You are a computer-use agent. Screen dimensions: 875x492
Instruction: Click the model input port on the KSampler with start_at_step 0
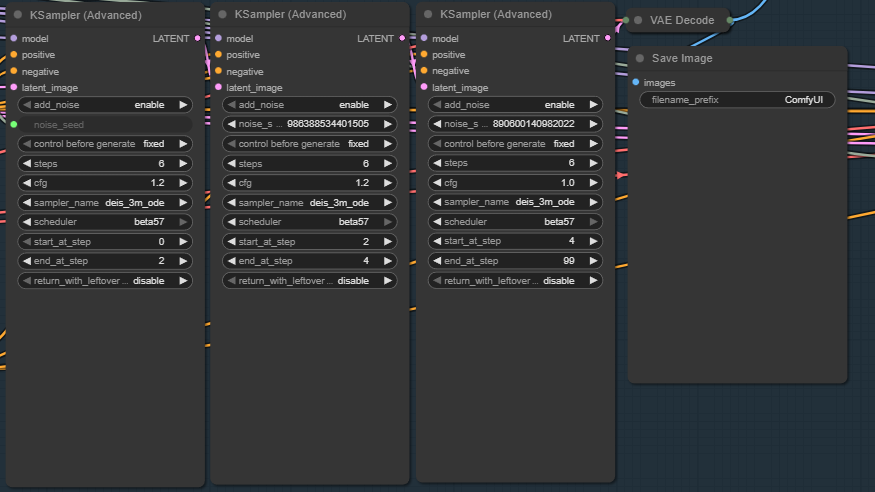tap(14, 38)
